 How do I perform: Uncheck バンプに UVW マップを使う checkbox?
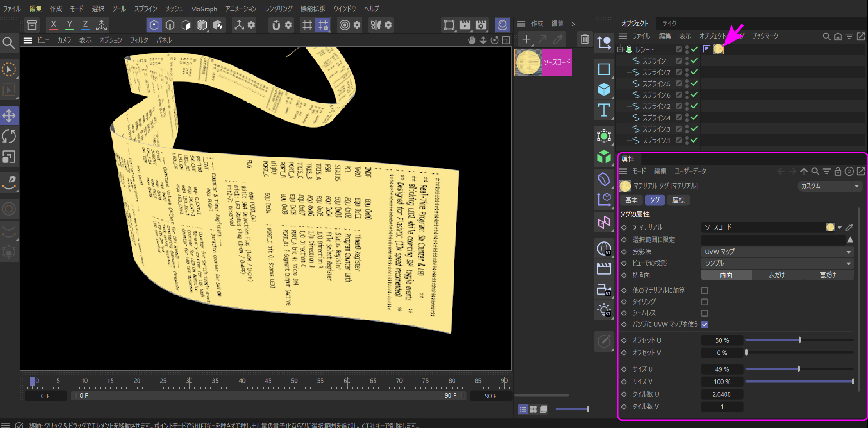[x=705, y=325]
